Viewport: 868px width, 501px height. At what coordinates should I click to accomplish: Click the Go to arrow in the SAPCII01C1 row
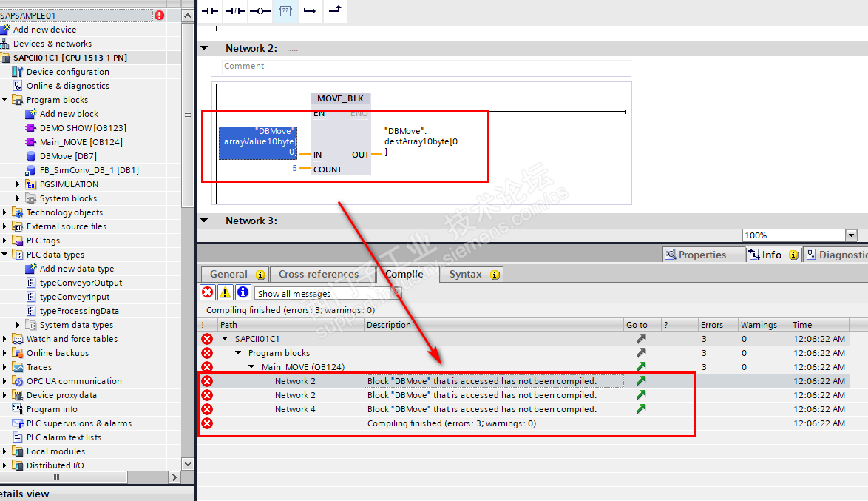642,339
